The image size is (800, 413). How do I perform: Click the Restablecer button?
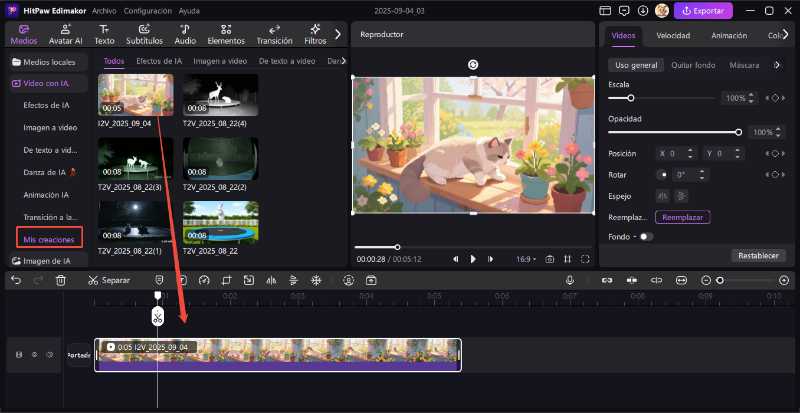758,255
